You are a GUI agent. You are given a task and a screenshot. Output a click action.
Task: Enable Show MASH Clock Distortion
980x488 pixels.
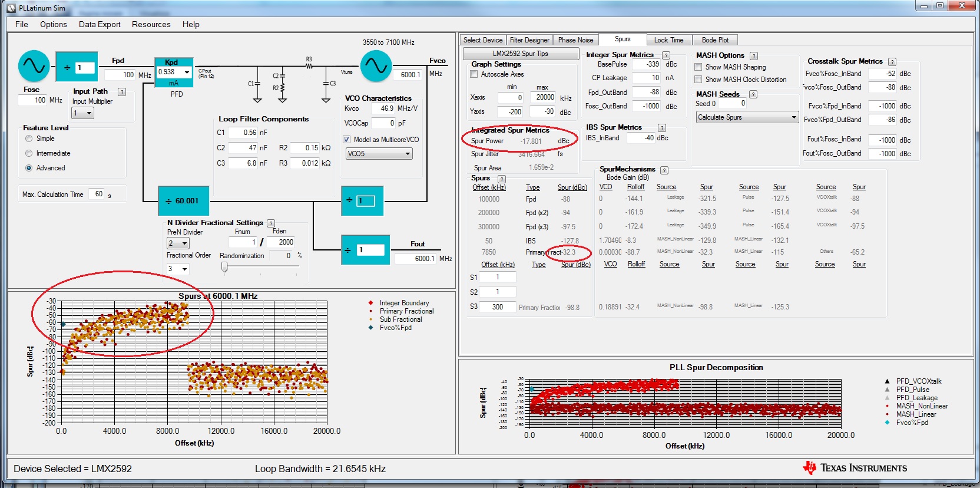tap(698, 80)
